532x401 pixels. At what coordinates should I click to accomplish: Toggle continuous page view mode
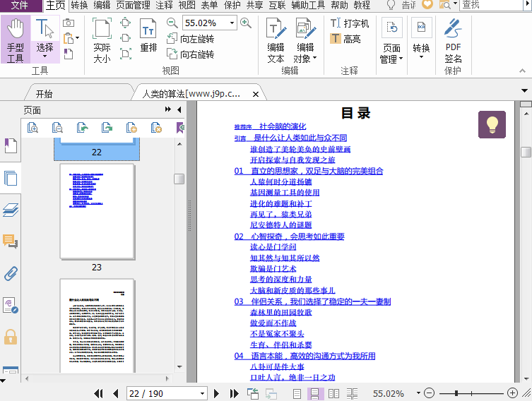pos(315,393)
